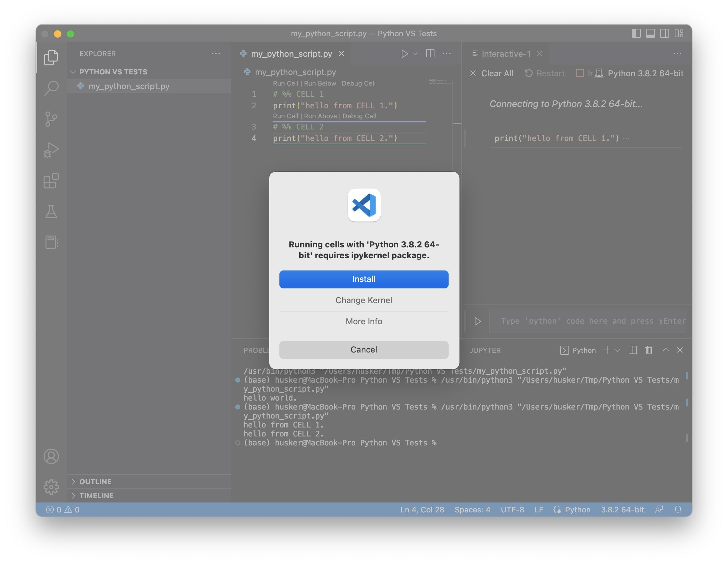Switch to Interactive-1 tab
728x564 pixels.
[506, 54]
